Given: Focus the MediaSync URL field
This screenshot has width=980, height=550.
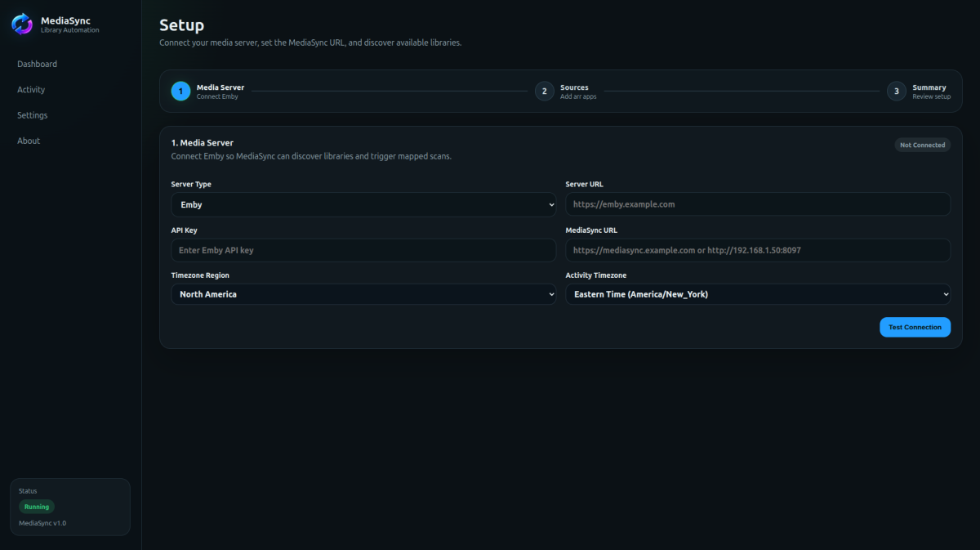Looking at the screenshot, I should pos(758,250).
